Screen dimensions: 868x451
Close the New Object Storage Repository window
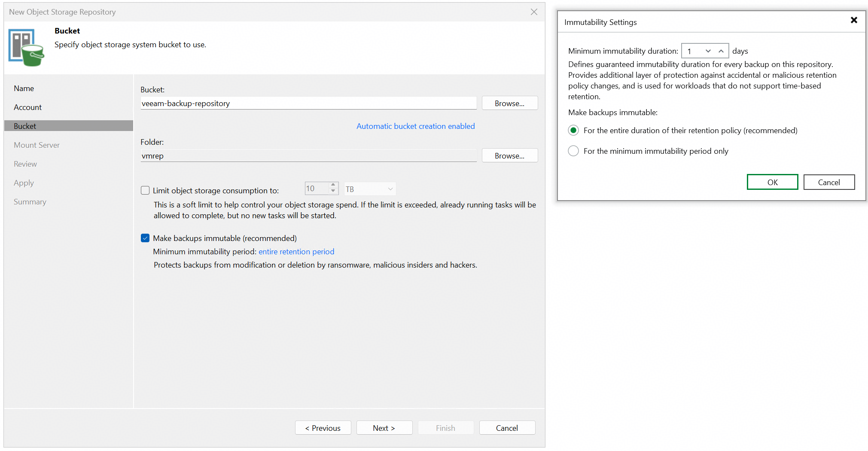(x=534, y=12)
